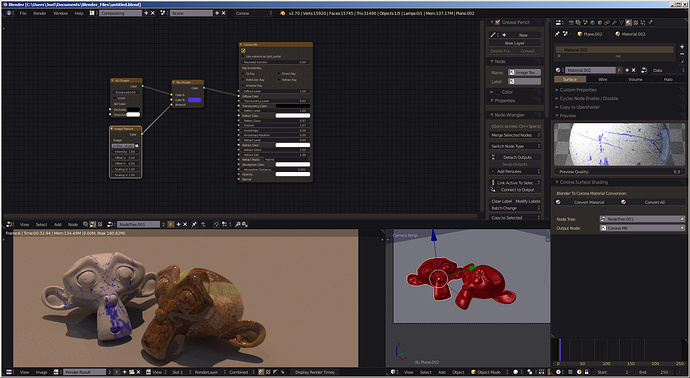This screenshot has height=378, width=690.
Task: Click the Clear Label button
Action: 501,201
